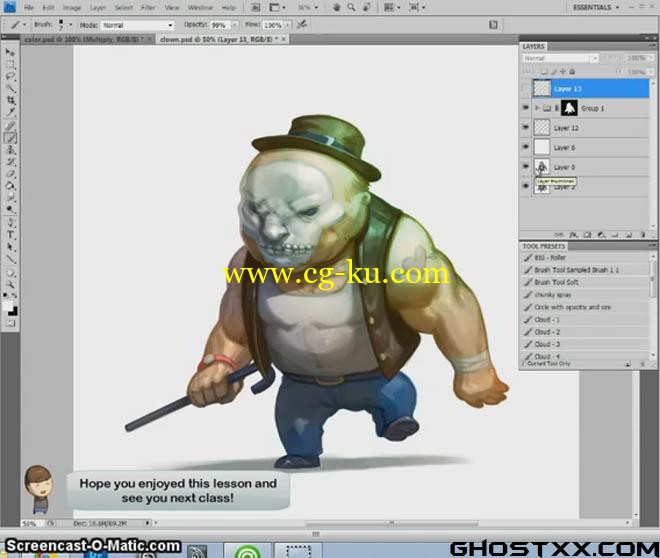Open the Window menu
Screen dimensions: 660x558
pyautogui.click(x=200, y=8)
